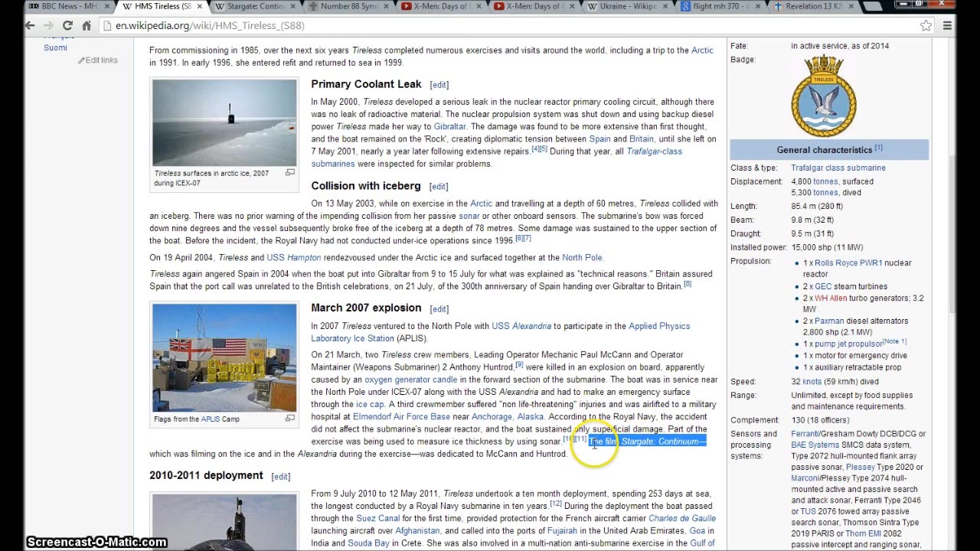The height and width of the screenshot is (551, 980).
Task: Open footnote 12 reference link
Action: coord(556,504)
